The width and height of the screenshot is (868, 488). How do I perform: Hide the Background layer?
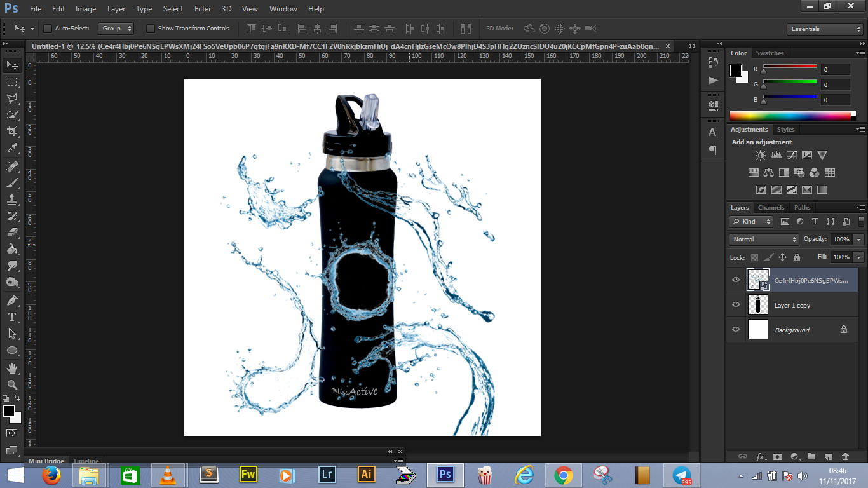735,330
